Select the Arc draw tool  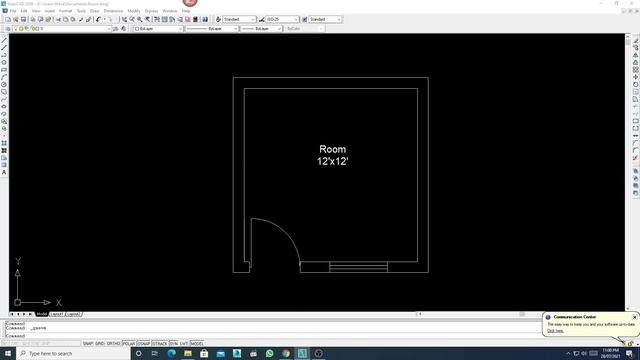[4, 77]
